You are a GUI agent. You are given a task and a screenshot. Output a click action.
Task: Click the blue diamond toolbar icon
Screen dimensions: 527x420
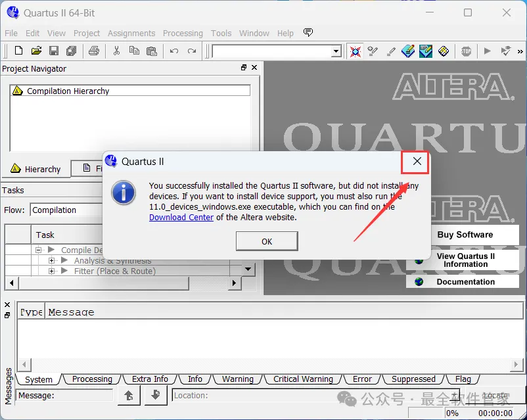point(407,51)
